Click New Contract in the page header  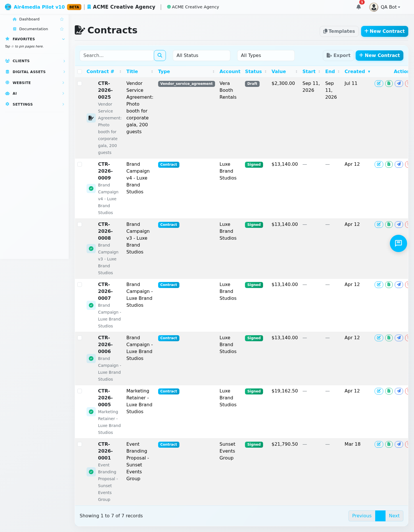(385, 31)
